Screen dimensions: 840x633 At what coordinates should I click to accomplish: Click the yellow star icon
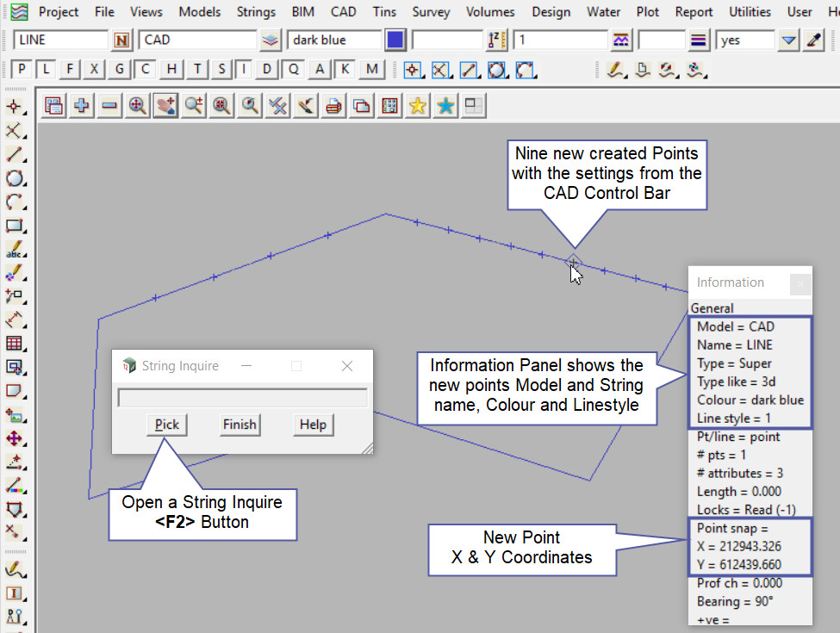click(418, 105)
